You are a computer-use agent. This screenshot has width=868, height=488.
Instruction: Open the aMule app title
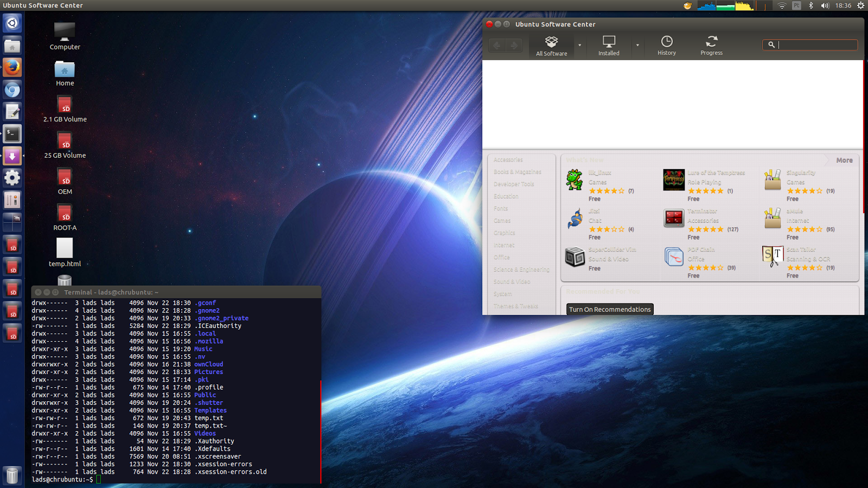(795, 211)
